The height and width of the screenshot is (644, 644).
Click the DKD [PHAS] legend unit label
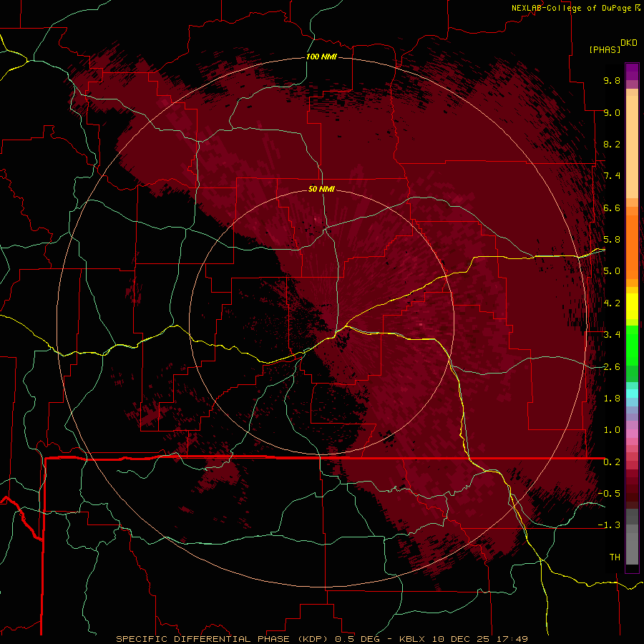point(613,46)
